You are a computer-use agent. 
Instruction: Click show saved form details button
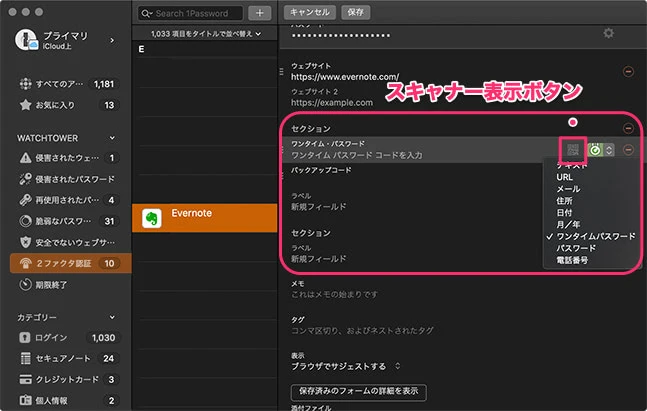point(358,390)
